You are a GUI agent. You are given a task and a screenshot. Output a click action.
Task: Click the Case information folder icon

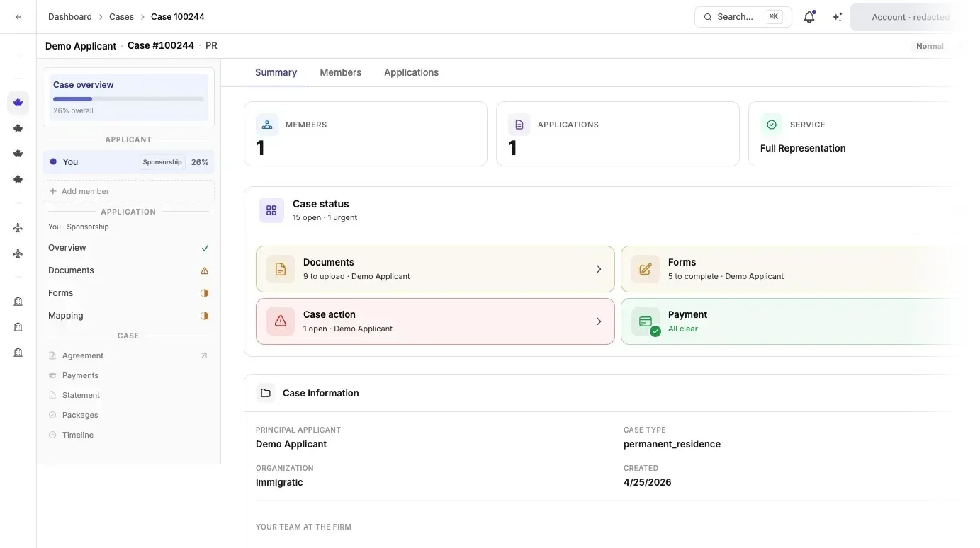(x=266, y=393)
